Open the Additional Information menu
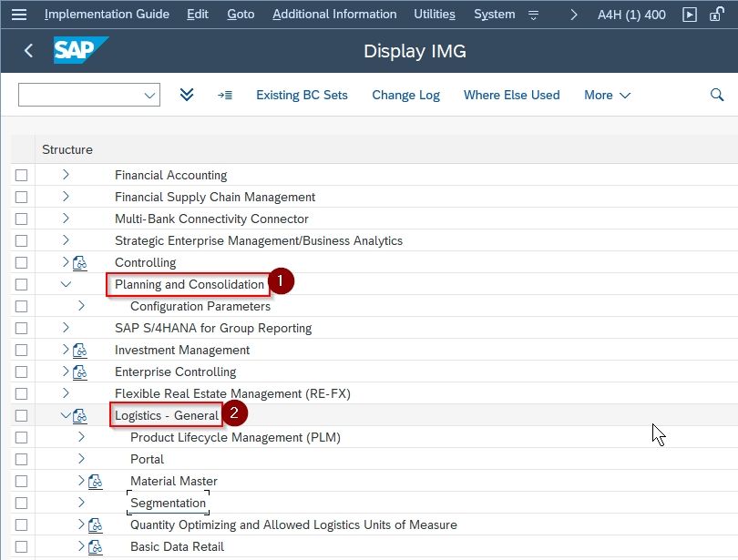 click(334, 15)
